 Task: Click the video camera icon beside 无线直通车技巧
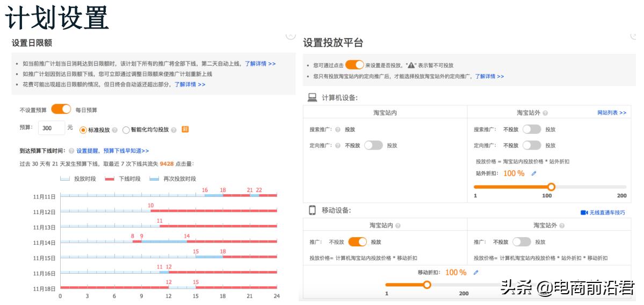[x=584, y=213]
